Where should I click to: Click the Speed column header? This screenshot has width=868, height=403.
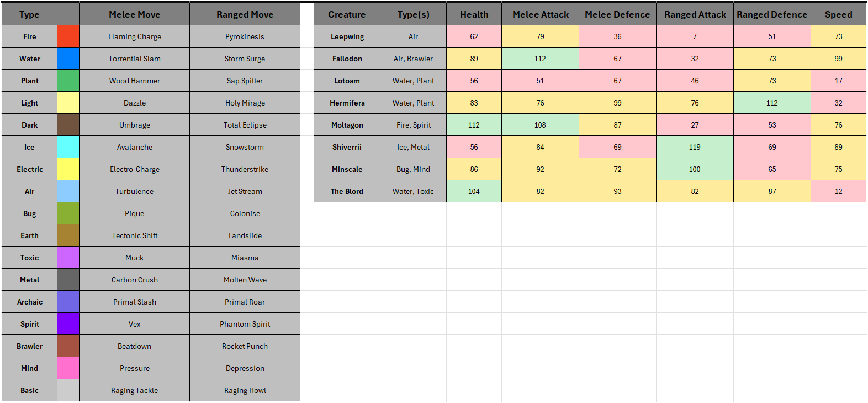pyautogui.click(x=838, y=14)
